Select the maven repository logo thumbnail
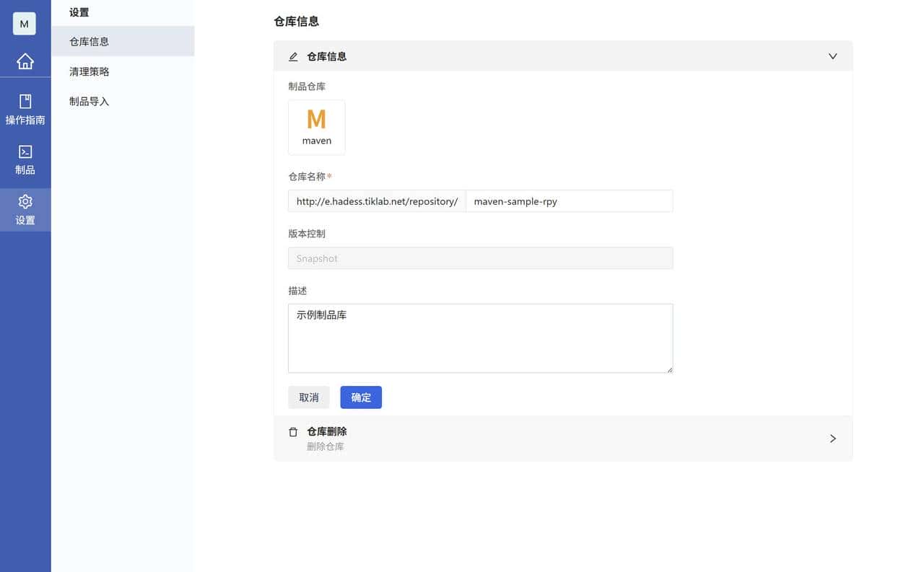Image resolution: width=924 pixels, height=572 pixels. click(x=316, y=127)
